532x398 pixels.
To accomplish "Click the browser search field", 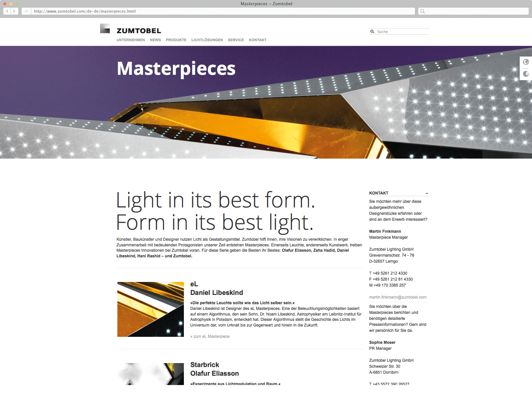I will click(473, 11).
